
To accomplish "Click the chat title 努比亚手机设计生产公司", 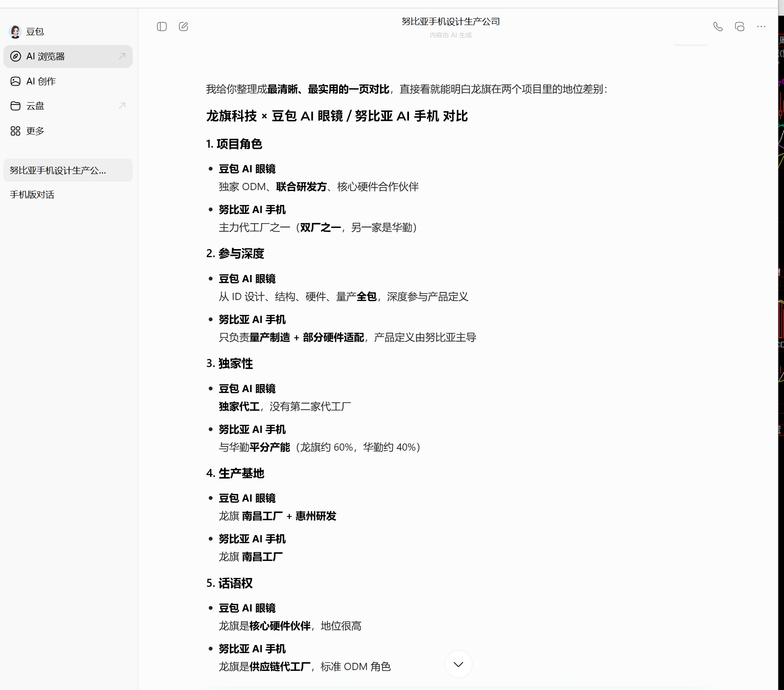I will (451, 22).
